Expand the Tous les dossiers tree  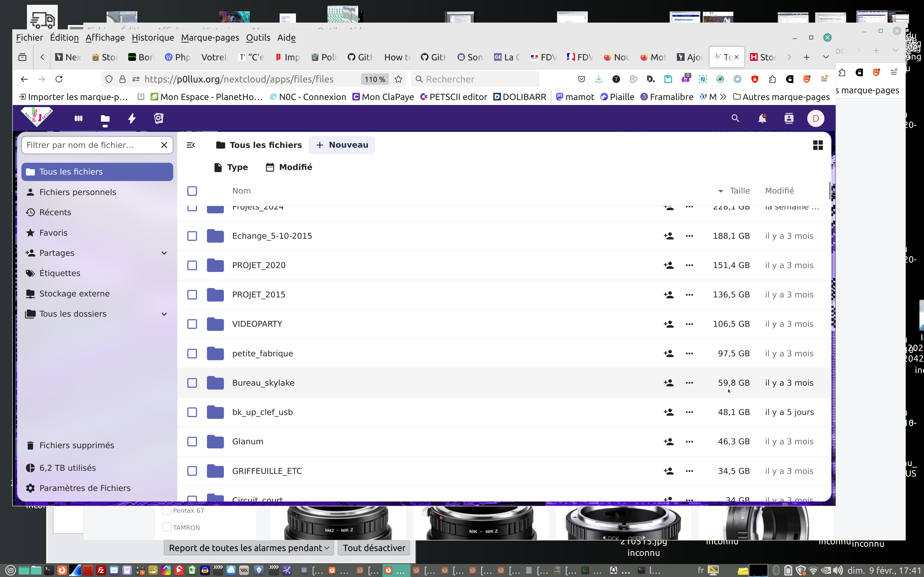[164, 314]
